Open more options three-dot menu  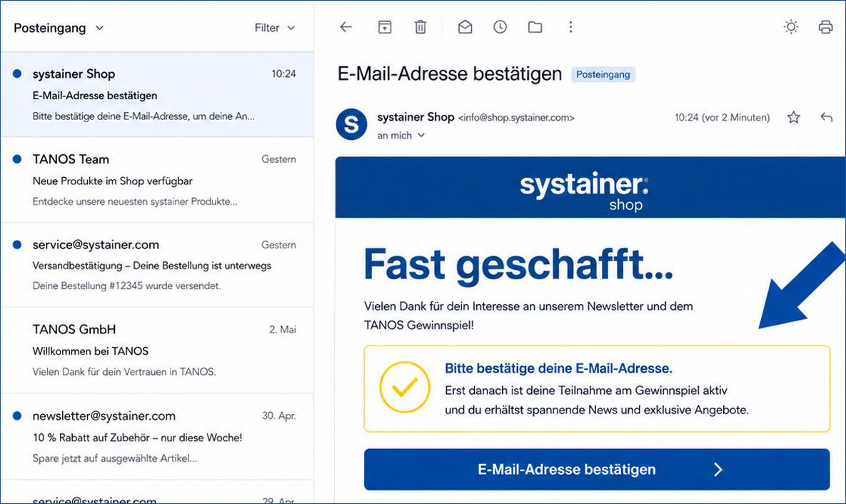pyautogui.click(x=571, y=27)
